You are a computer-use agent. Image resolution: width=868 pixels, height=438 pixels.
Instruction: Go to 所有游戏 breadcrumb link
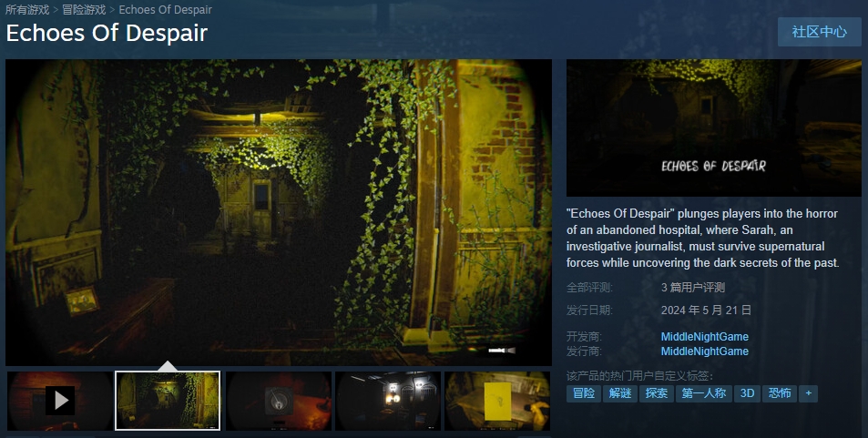[x=27, y=9]
